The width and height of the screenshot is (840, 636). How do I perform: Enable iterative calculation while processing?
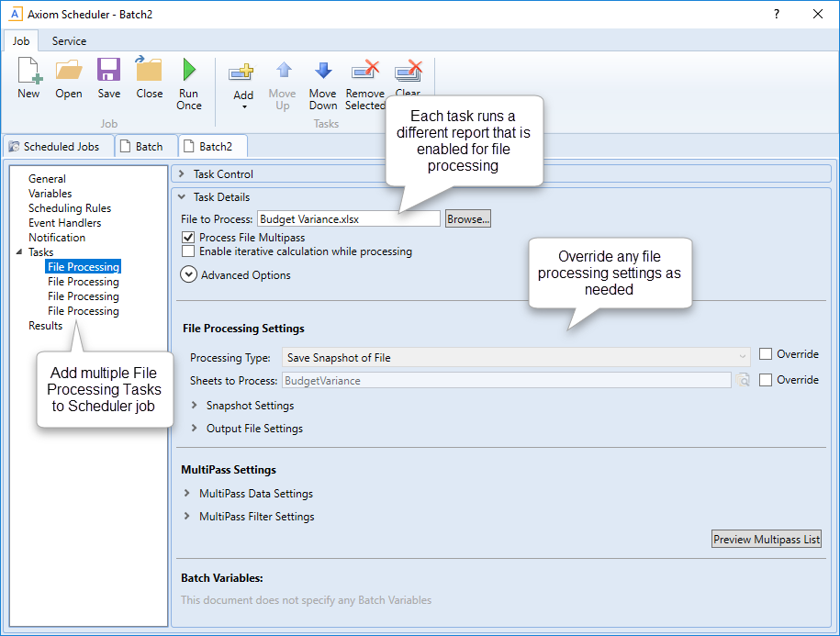(x=188, y=251)
